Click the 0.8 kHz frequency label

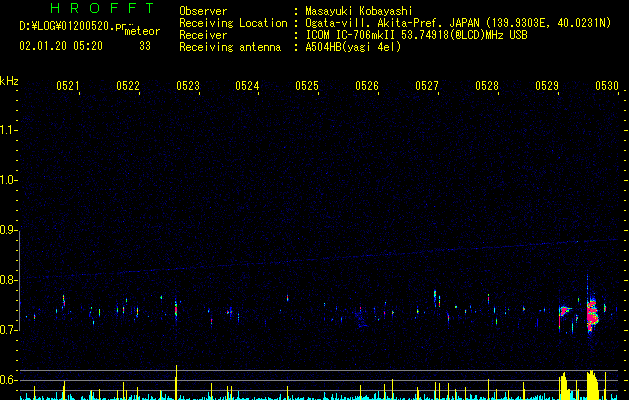click(8, 280)
